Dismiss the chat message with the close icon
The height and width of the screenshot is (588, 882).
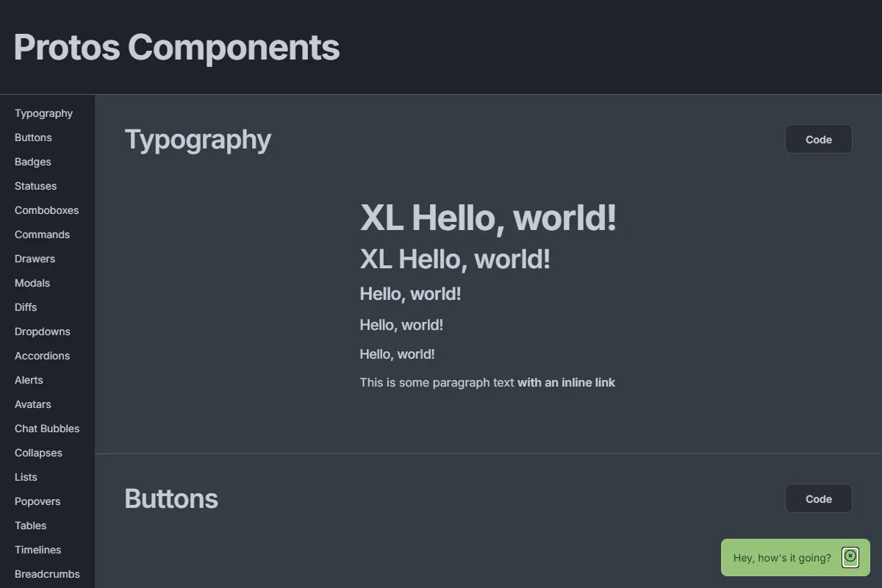click(850, 557)
